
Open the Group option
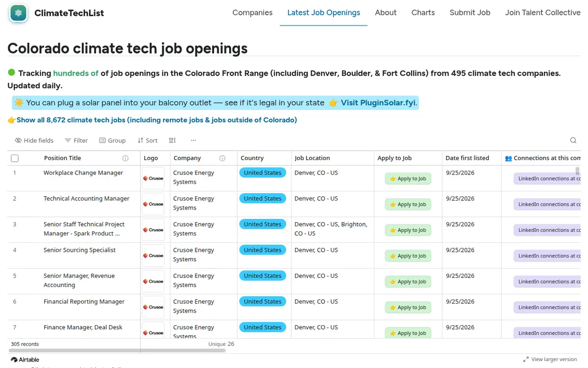(x=112, y=140)
